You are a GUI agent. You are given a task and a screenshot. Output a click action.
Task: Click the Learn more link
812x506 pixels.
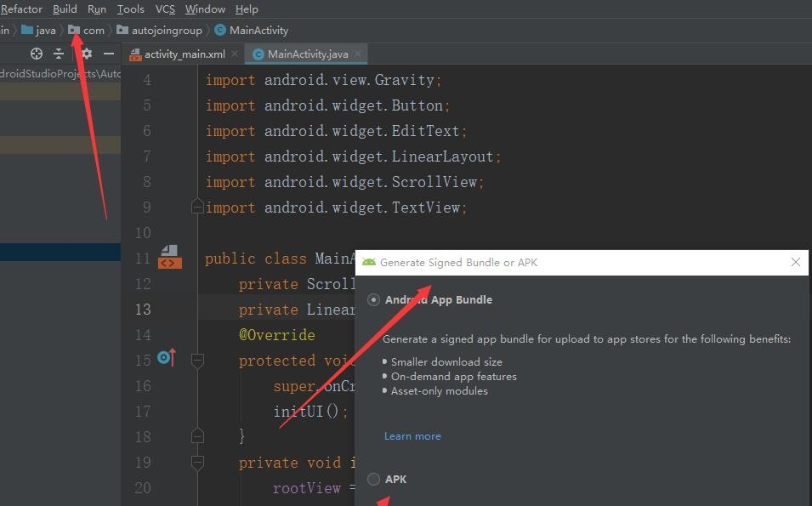tap(412, 436)
